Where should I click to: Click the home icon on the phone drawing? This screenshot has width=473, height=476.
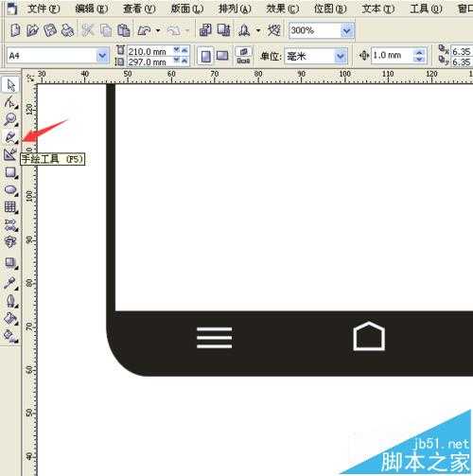[369, 336]
